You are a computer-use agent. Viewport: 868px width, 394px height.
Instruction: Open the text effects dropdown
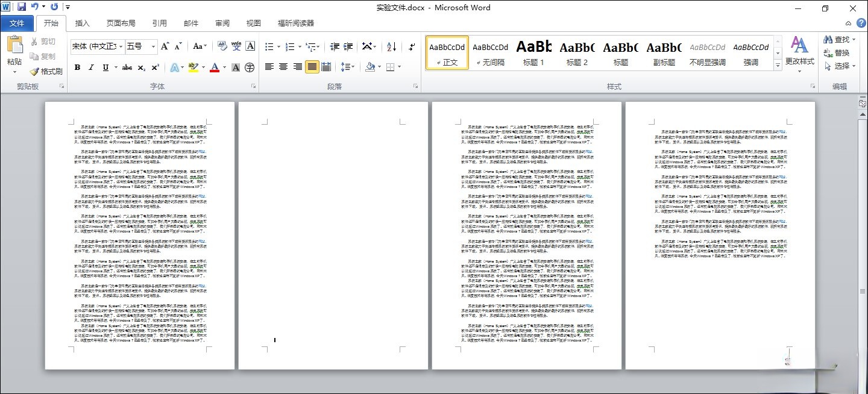pyautogui.click(x=183, y=67)
